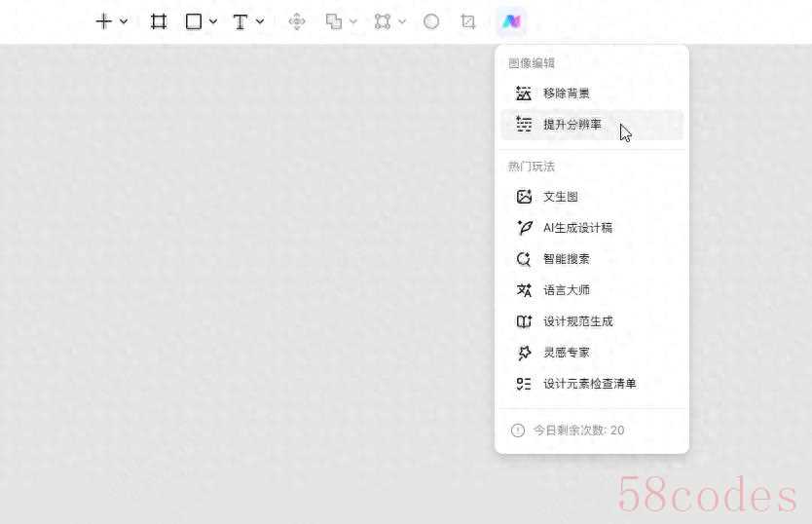This screenshot has height=524, width=812.
Task: Select the Text tool
Action: click(240, 21)
